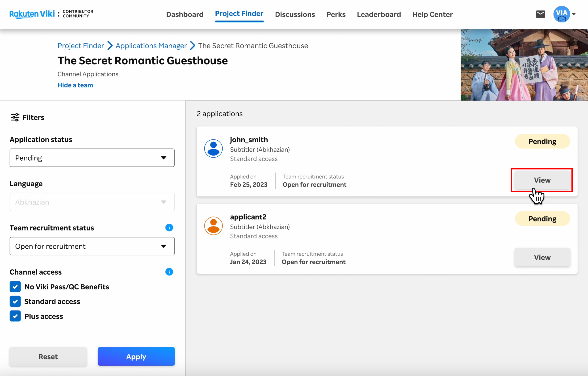Go to the Dashboard tab
The height and width of the screenshot is (376, 588).
click(185, 14)
